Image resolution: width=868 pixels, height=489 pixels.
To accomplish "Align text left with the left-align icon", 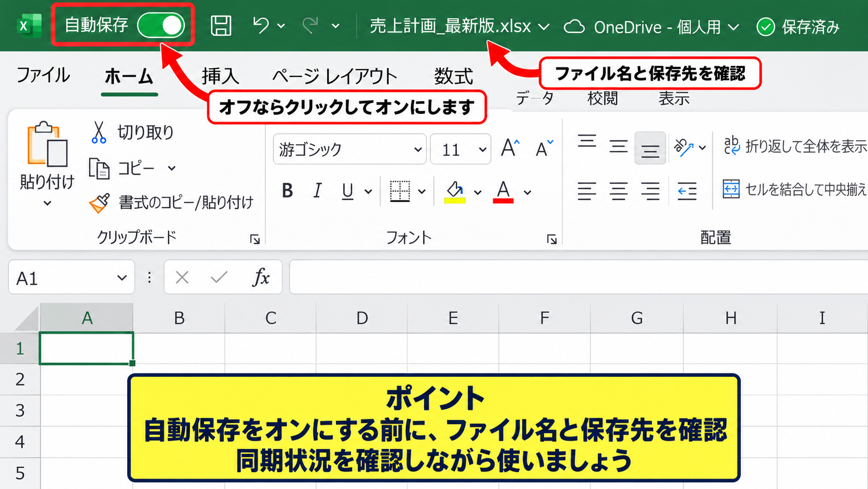I will pos(587,191).
